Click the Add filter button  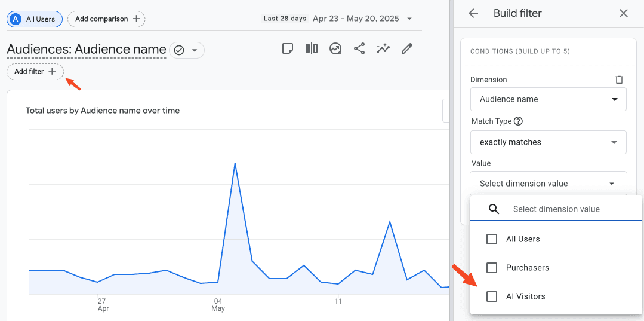point(35,72)
